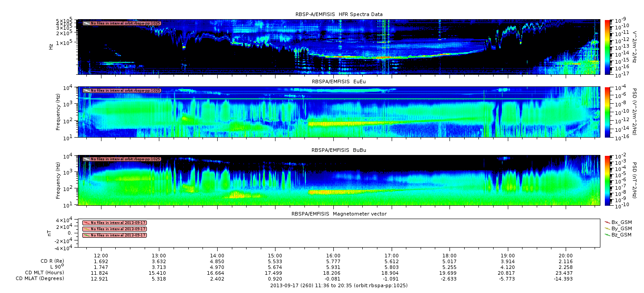The image size is (644, 293).
Task: Click the middle 'No files in interval 2013-09-17' message
Action: [118, 229]
